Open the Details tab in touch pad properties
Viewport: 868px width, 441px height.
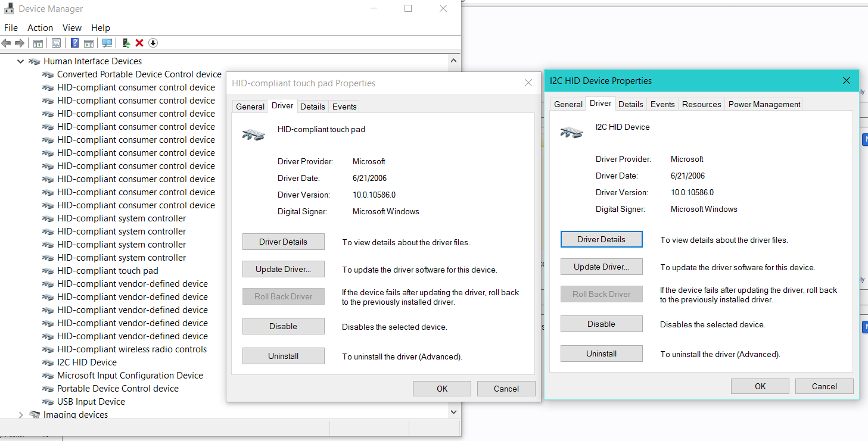click(x=312, y=107)
